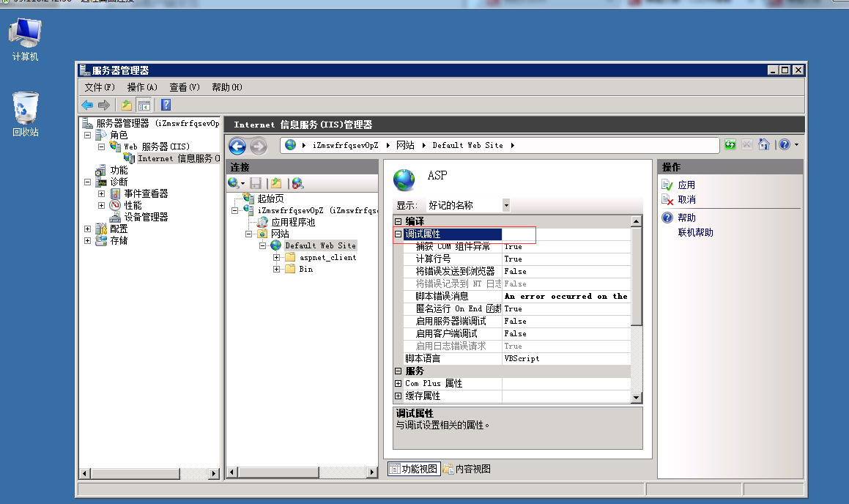Click the refresh page icon beside the address bar
The width and height of the screenshot is (849, 504).
(x=730, y=144)
